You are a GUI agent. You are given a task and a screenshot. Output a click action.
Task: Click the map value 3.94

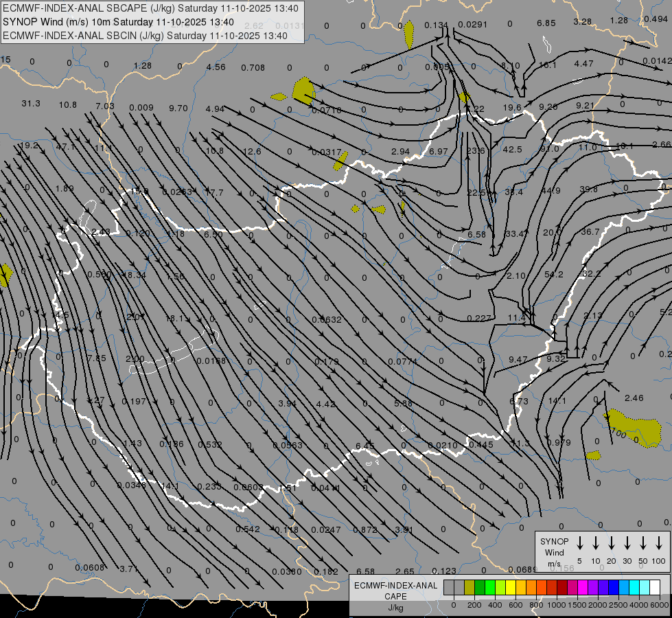[x=287, y=403]
